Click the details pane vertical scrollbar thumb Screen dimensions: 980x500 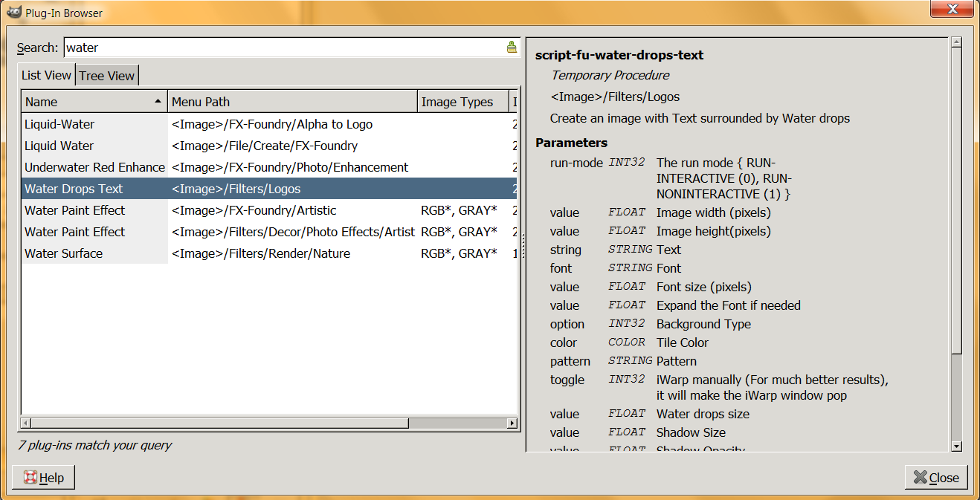click(x=956, y=201)
